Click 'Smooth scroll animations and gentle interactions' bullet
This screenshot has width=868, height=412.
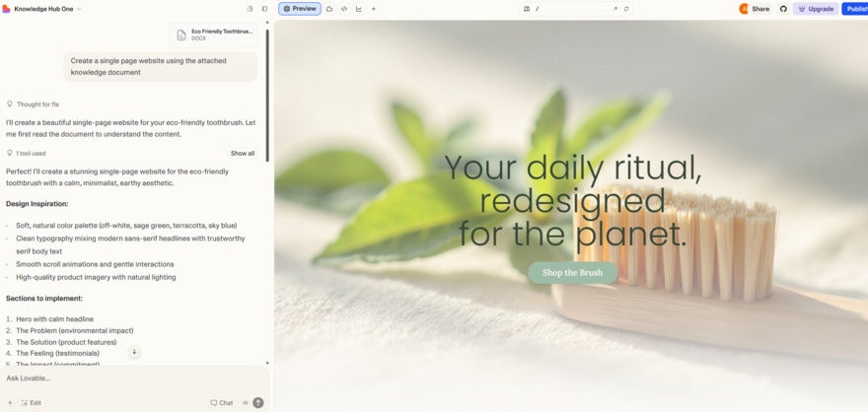click(x=95, y=264)
